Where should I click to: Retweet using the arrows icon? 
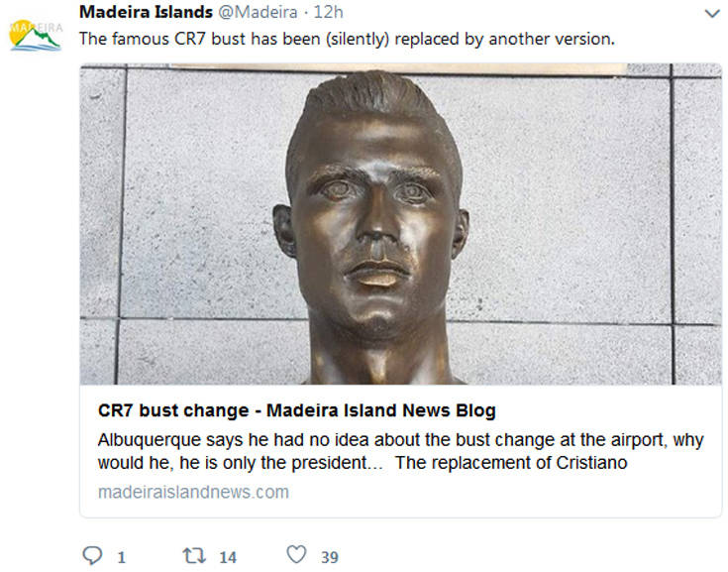[194, 555]
